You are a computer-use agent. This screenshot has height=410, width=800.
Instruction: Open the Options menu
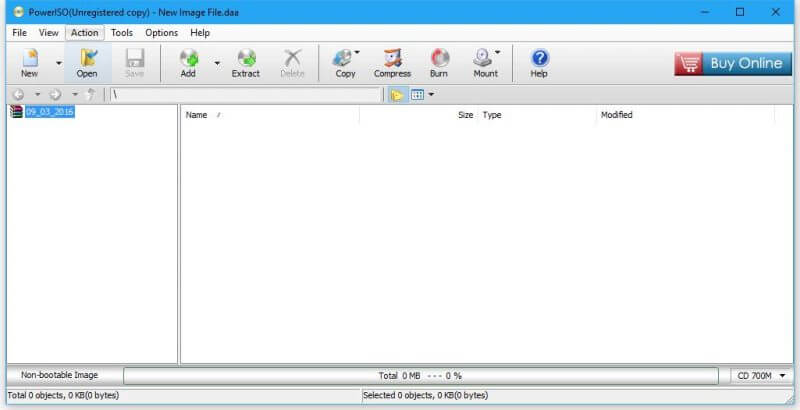pos(161,33)
